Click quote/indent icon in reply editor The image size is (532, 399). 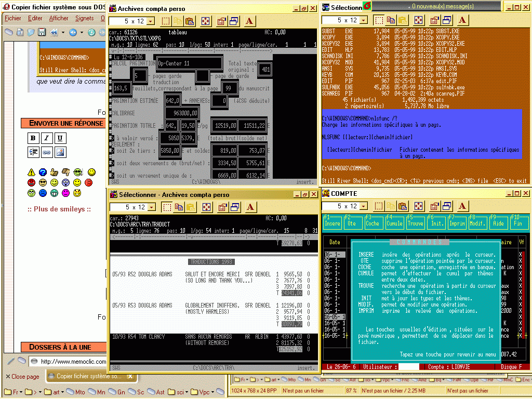coord(33,152)
